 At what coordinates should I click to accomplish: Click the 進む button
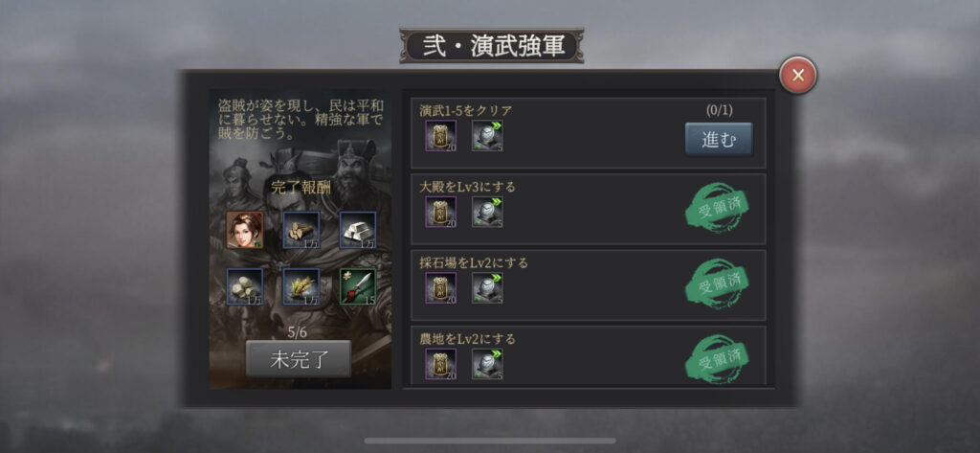719,139
